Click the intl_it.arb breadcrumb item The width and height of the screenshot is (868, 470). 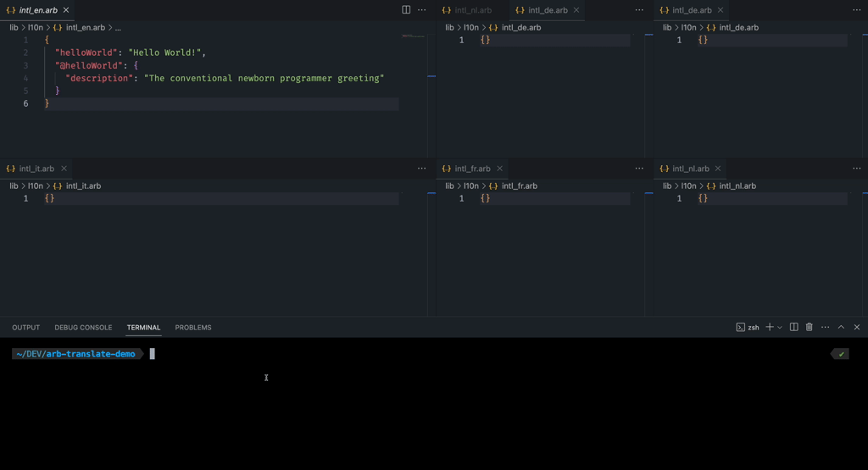[x=83, y=185]
